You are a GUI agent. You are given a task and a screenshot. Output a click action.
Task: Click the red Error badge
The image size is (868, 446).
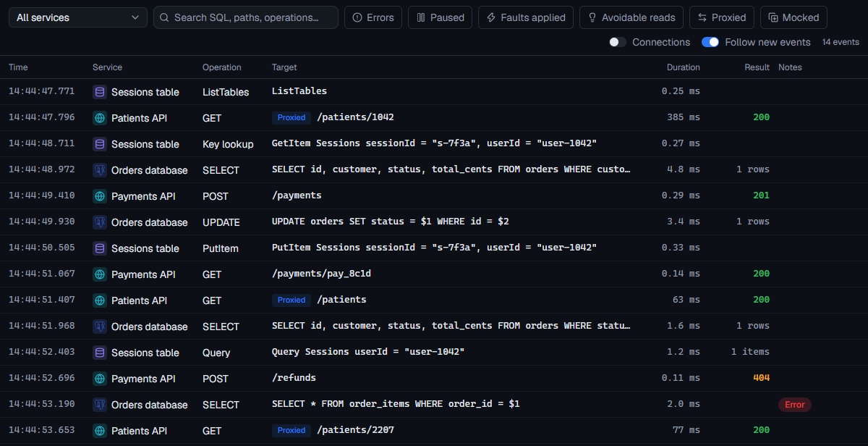pyautogui.click(x=795, y=405)
